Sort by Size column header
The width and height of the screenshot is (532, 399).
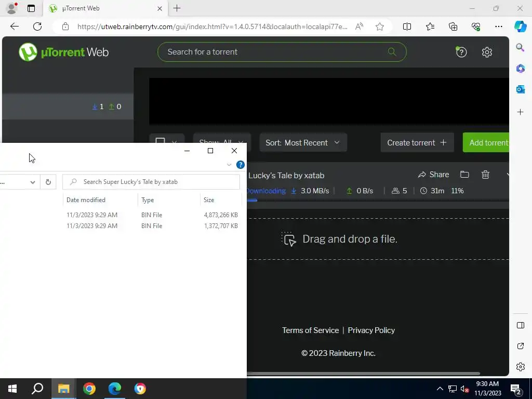pyautogui.click(x=220, y=200)
